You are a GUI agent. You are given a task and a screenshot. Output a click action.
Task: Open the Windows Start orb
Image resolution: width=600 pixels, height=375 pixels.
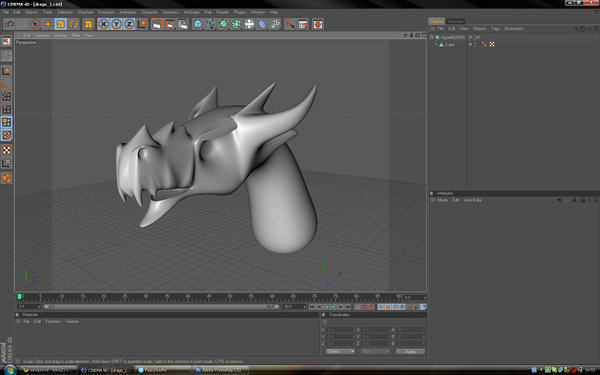coord(10,370)
